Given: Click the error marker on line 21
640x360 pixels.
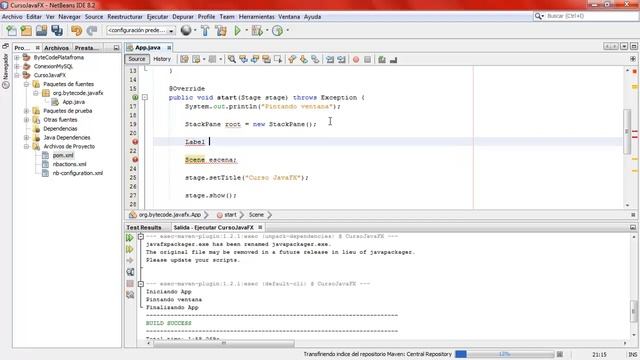Looking at the screenshot, I should coord(135,142).
